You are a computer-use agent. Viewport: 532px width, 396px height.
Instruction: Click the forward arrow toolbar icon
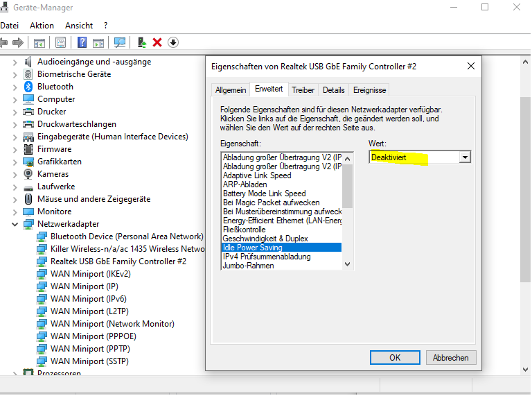(x=18, y=42)
